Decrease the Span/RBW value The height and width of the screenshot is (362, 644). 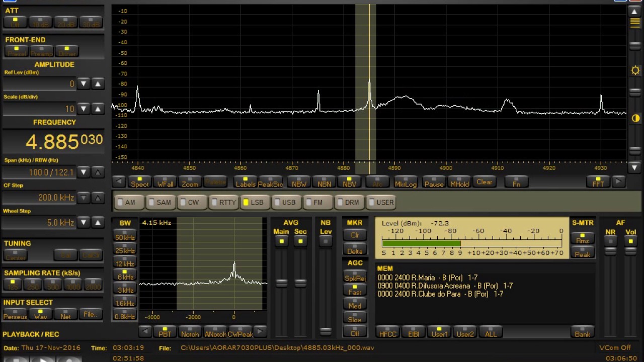pos(84,172)
